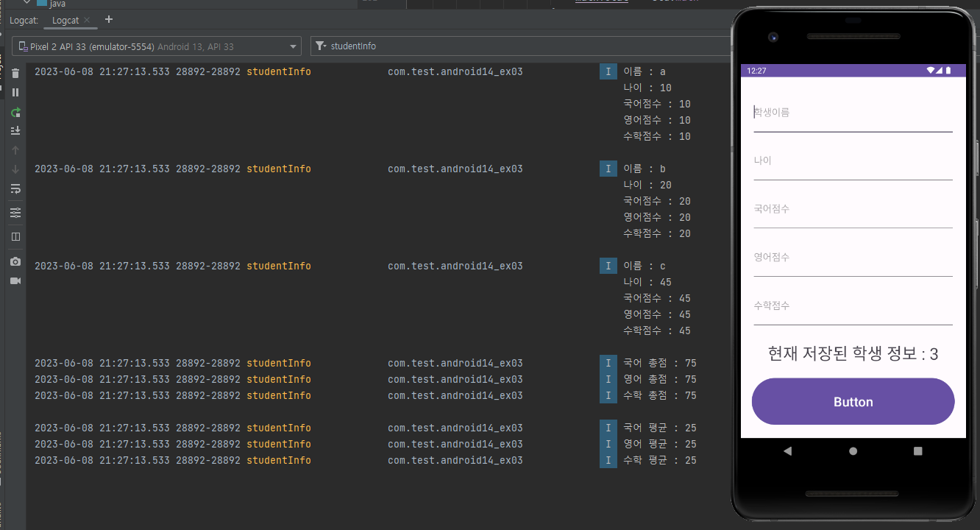Screen dimensions: 980x530
Task: Click the 현재 저장된 학생 정보 : 3 text
Action: tap(853, 354)
